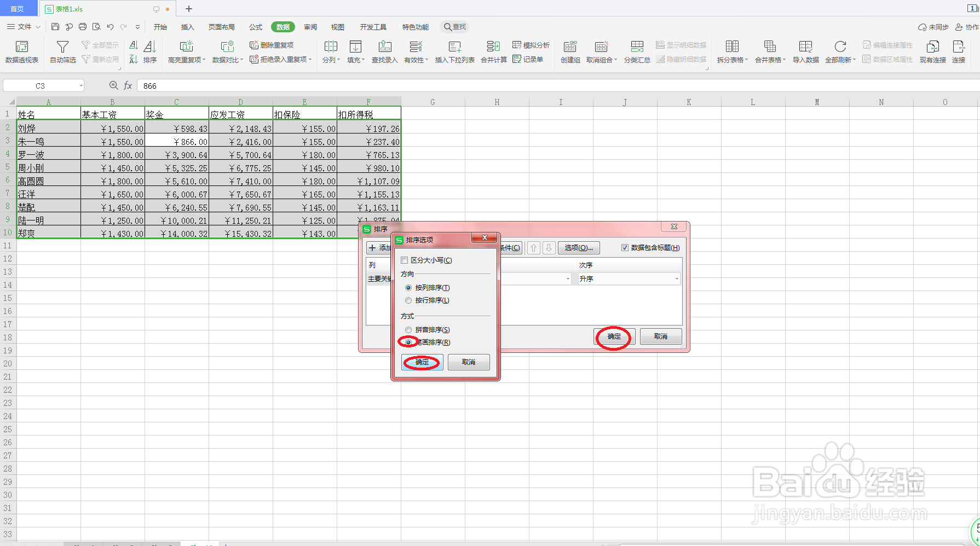Switch to the Start (开始) tab

coord(160,27)
